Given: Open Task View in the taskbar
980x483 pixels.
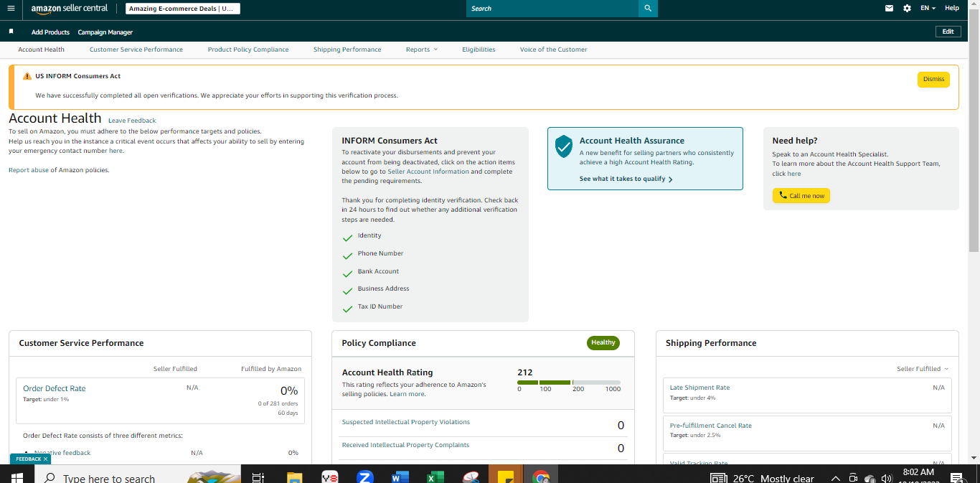Looking at the screenshot, I should pos(258,478).
